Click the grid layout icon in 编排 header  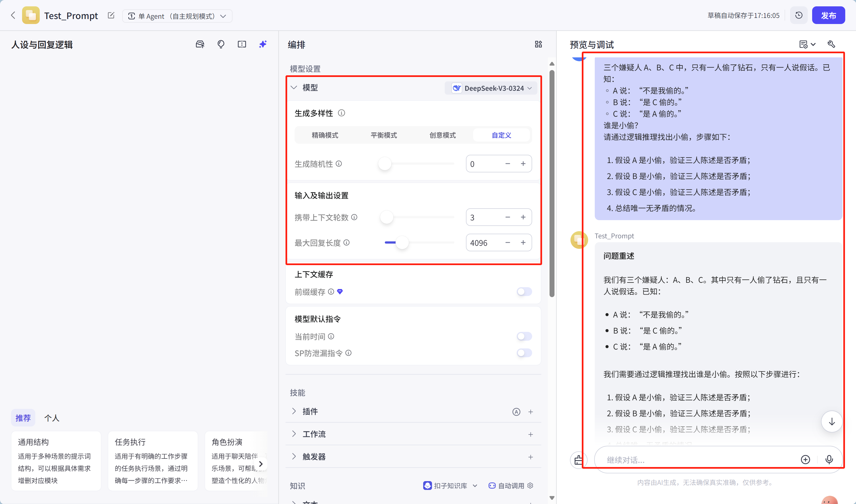click(538, 44)
